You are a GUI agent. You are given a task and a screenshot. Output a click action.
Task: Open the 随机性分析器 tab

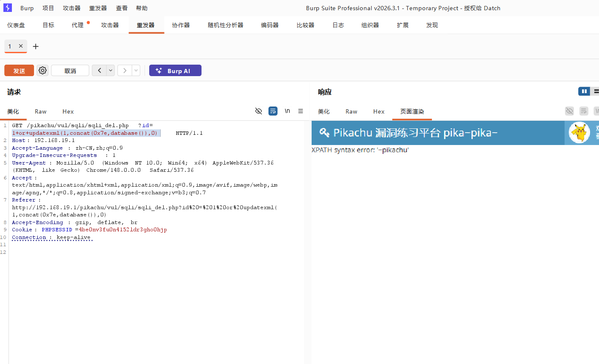226,25
